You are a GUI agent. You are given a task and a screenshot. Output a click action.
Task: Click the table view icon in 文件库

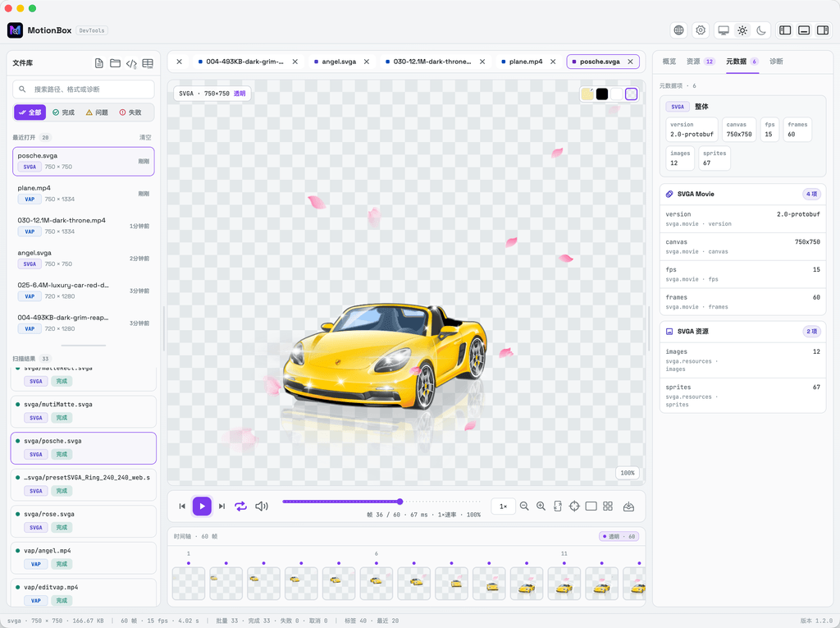pyautogui.click(x=148, y=63)
